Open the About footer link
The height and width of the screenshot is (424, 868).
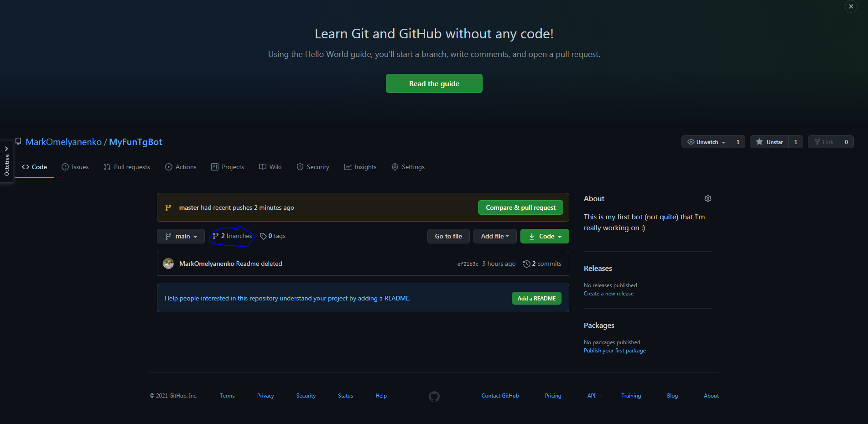711,396
